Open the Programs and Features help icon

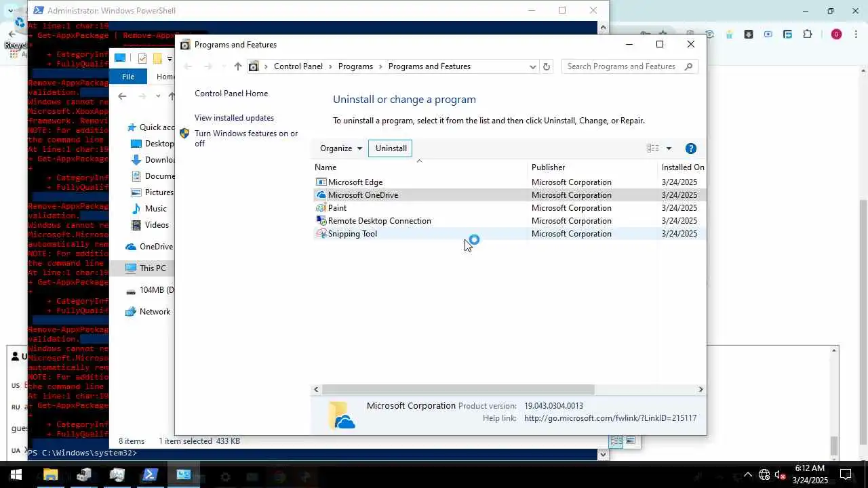691,148
